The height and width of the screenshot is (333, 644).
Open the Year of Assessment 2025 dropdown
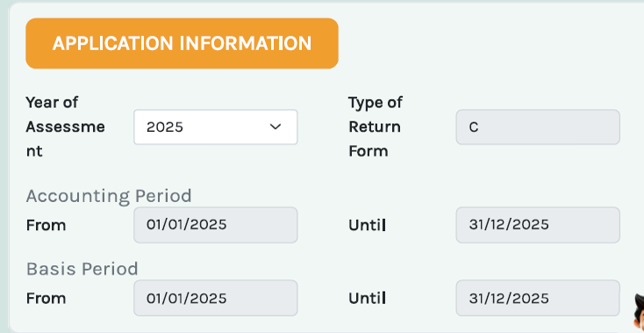pos(216,127)
